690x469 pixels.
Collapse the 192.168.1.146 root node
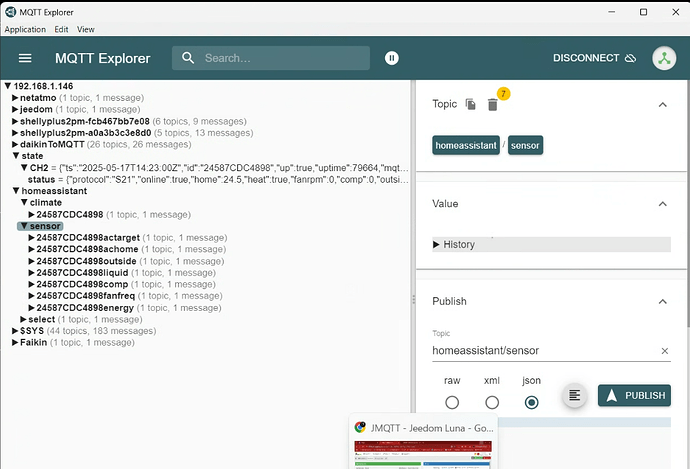(7, 86)
